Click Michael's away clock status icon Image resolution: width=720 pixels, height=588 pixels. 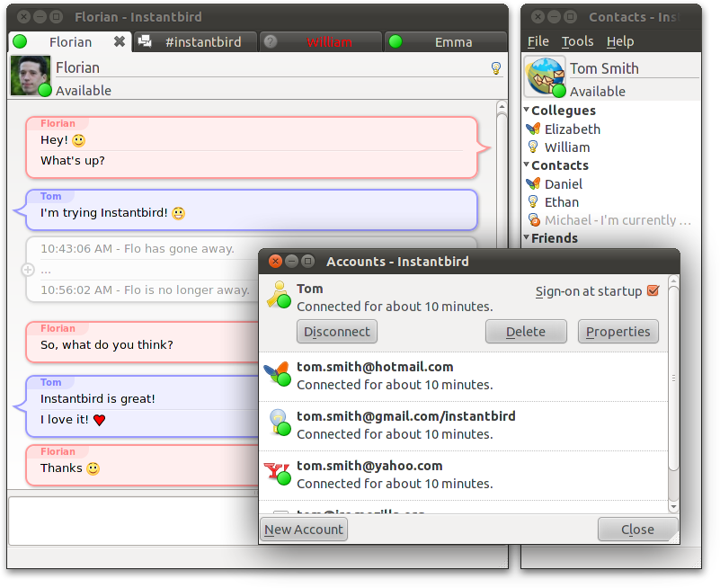535,220
